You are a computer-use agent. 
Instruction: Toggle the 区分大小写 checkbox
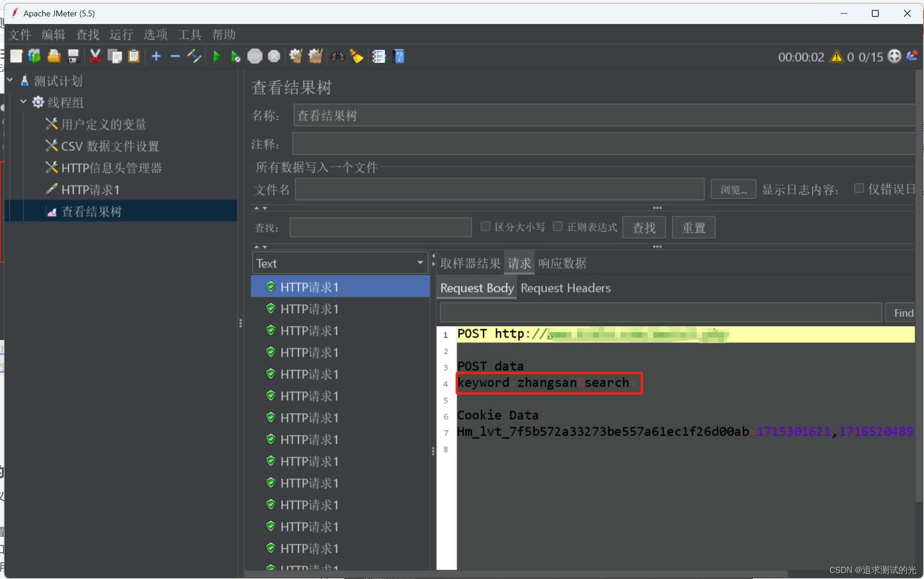(x=485, y=226)
